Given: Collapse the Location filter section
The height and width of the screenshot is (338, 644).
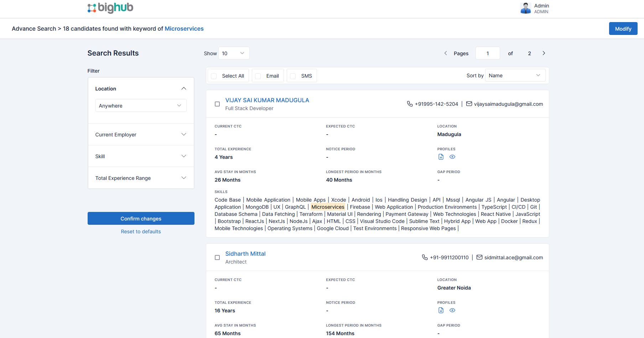Looking at the screenshot, I should pyautogui.click(x=184, y=88).
